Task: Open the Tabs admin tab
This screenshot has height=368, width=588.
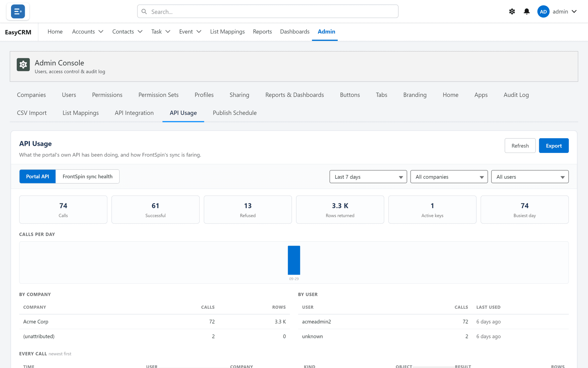Action: [x=382, y=95]
